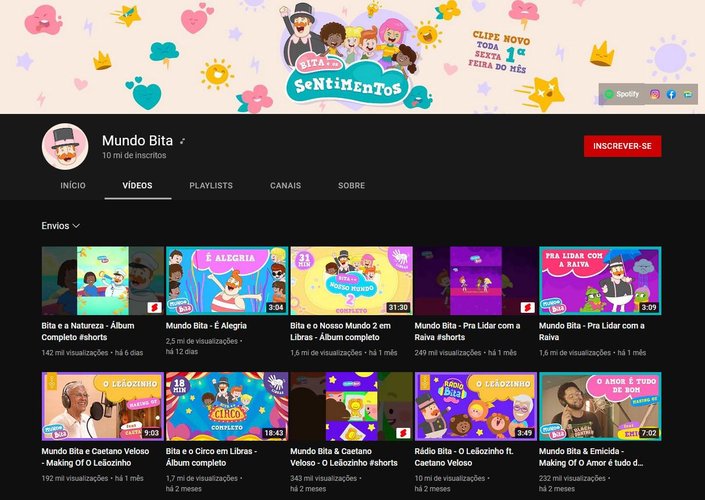Open title Bita e a Natureza - Álbum Completo #shorts
The width and height of the screenshot is (705, 500).
coord(88,331)
